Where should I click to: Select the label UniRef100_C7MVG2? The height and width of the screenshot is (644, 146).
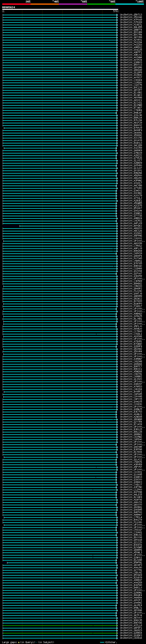point(131,246)
